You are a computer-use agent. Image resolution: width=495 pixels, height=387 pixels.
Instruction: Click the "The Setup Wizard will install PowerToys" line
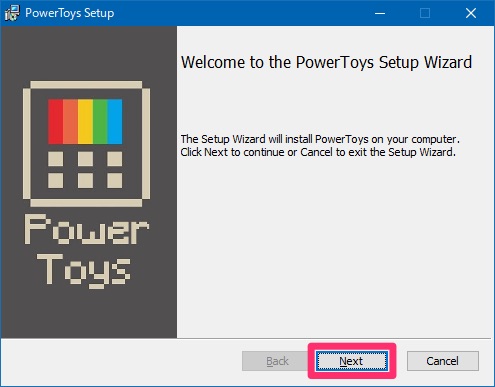point(320,139)
